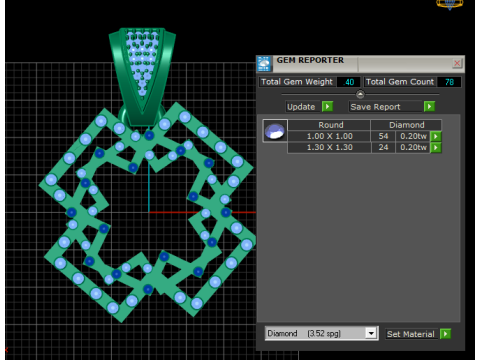Click the Total Gem Weight label

[x=297, y=82]
